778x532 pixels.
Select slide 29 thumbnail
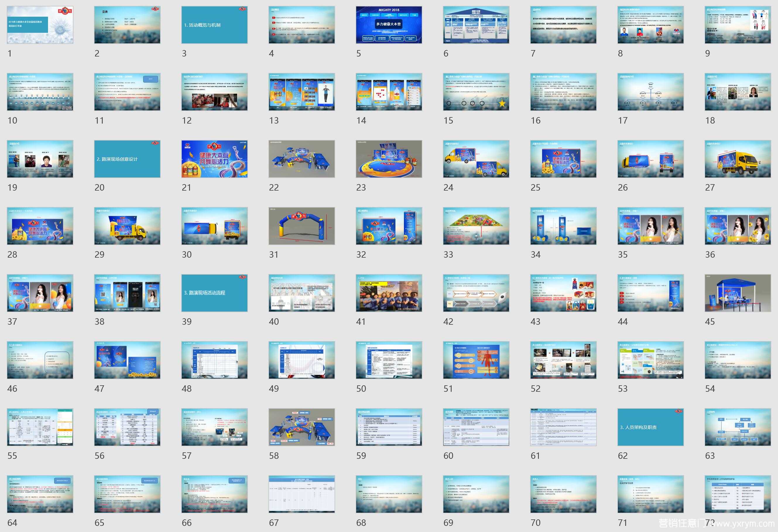tap(127, 226)
